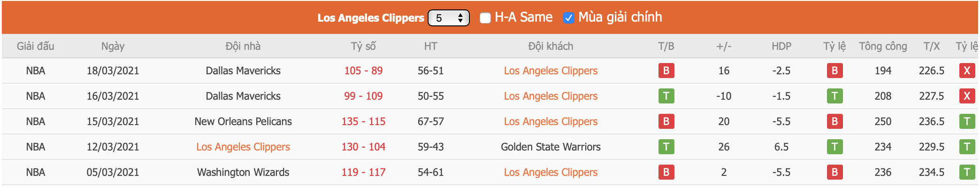
Task: Open the match count dropdown showing 5
Action: coord(449,18)
